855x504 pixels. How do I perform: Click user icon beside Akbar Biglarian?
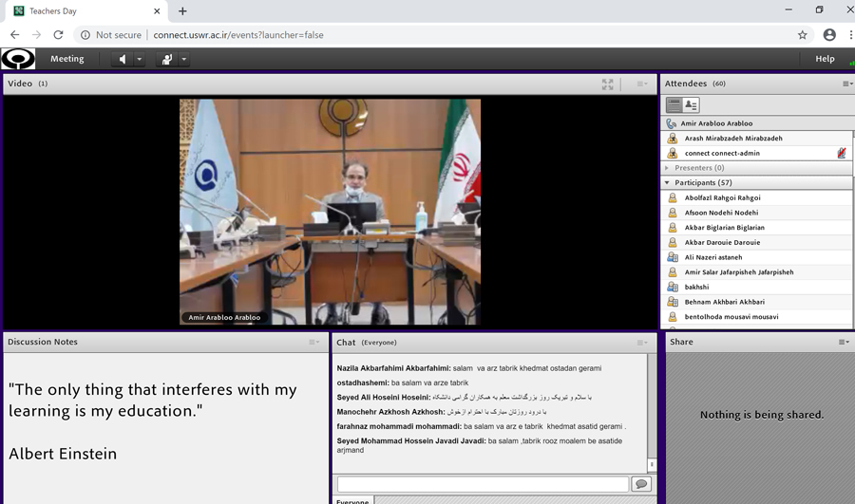pos(673,227)
